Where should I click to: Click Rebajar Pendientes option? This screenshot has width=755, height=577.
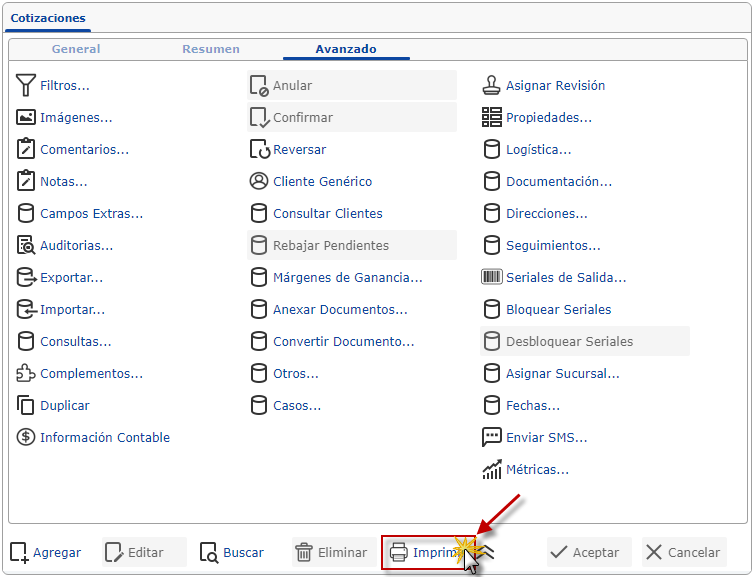coord(351,245)
